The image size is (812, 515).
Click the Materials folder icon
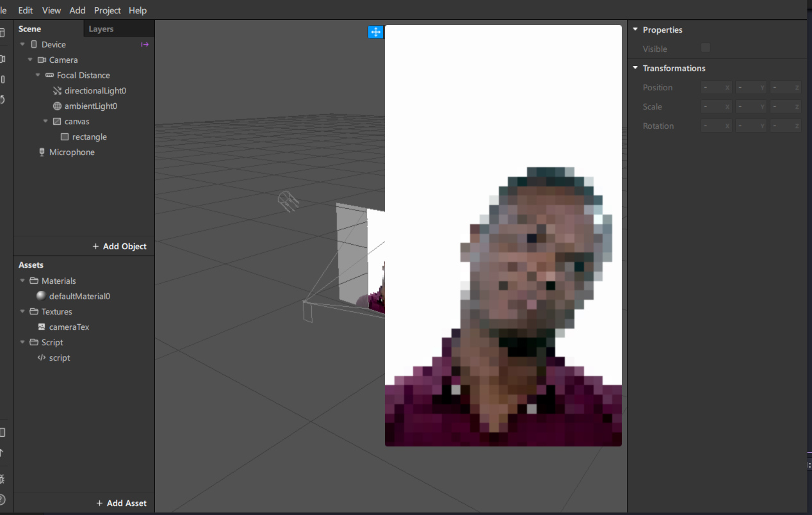[x=34, y=281]
